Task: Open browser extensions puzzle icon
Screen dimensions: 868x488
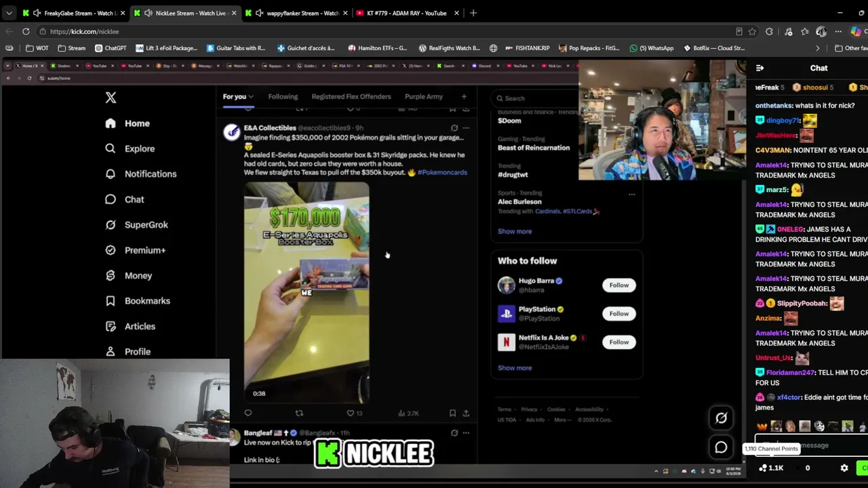Action: [769, 31]
